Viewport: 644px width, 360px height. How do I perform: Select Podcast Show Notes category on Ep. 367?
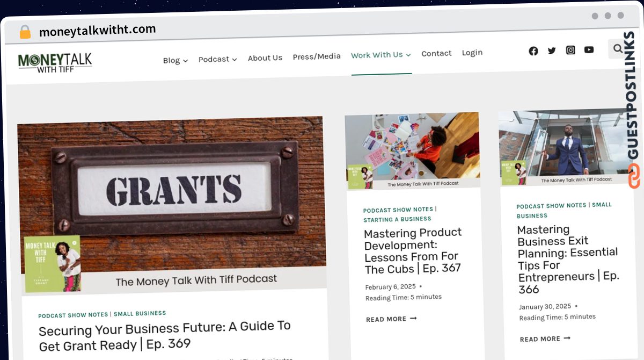coord(398,210)
